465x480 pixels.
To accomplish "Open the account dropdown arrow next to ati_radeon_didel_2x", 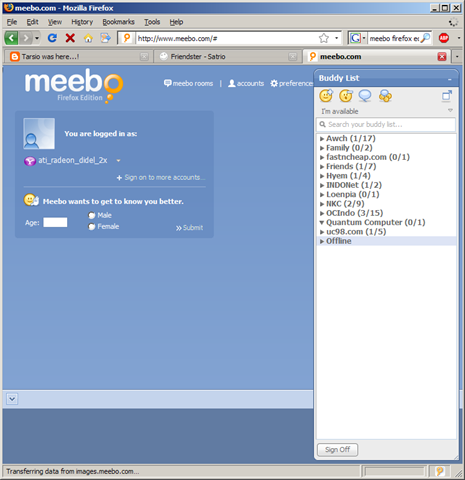I will (118, 161).
